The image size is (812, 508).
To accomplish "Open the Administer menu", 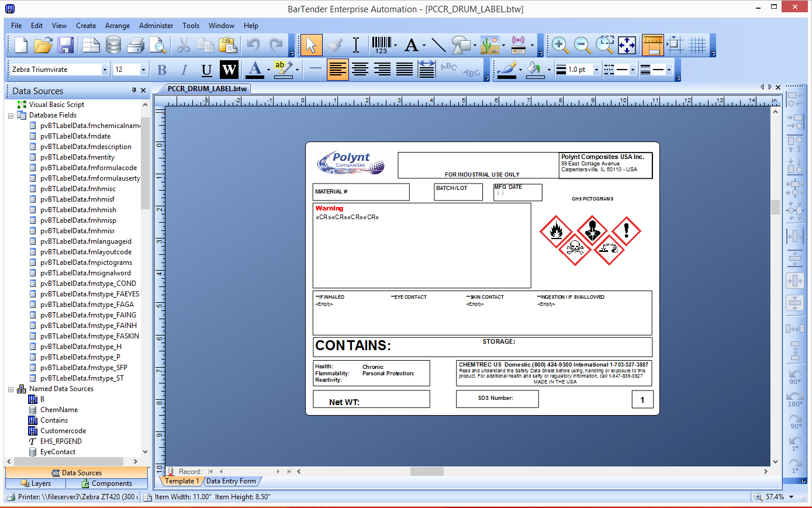I will (156, 26).
